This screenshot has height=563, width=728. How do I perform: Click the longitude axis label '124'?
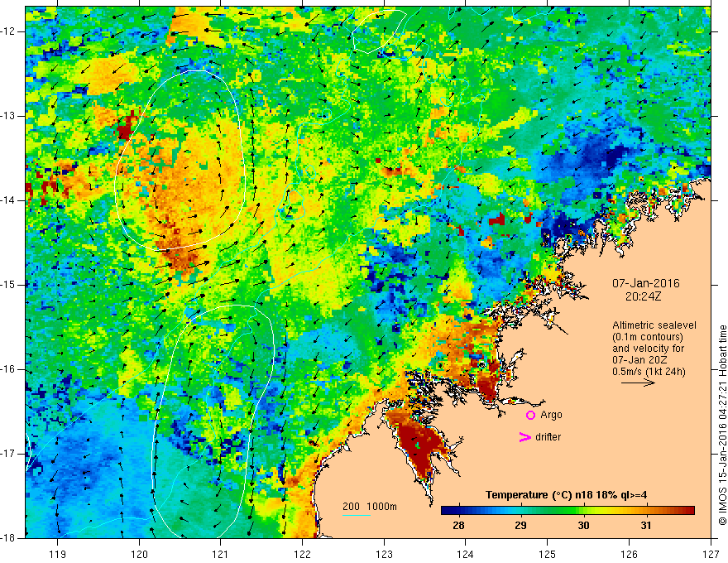466,554
